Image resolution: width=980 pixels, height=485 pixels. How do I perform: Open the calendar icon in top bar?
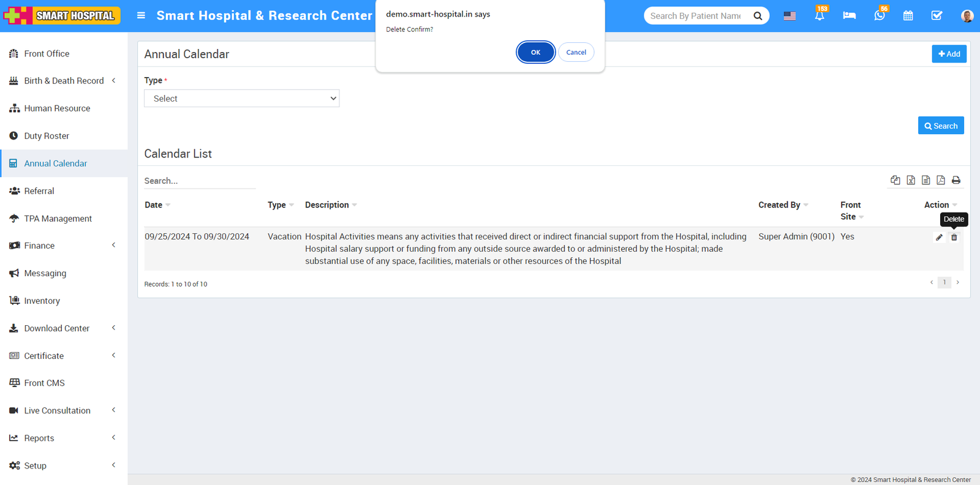(908, 16)
